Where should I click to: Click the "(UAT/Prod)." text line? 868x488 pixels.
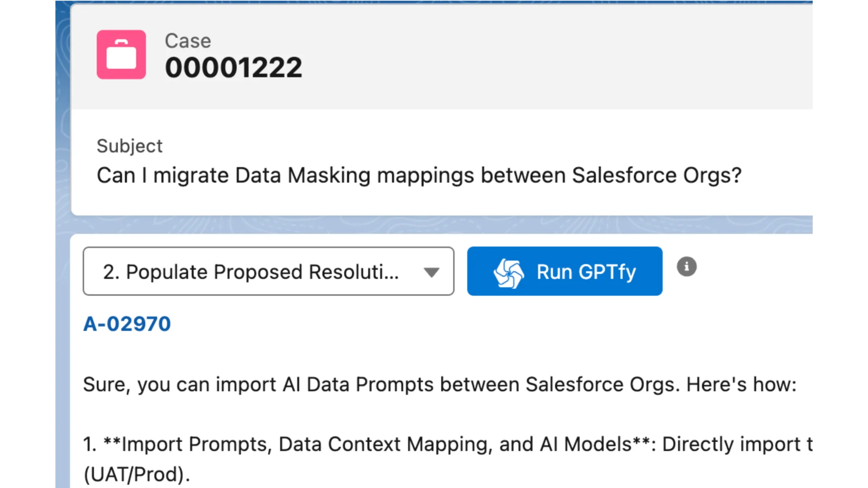136,474
